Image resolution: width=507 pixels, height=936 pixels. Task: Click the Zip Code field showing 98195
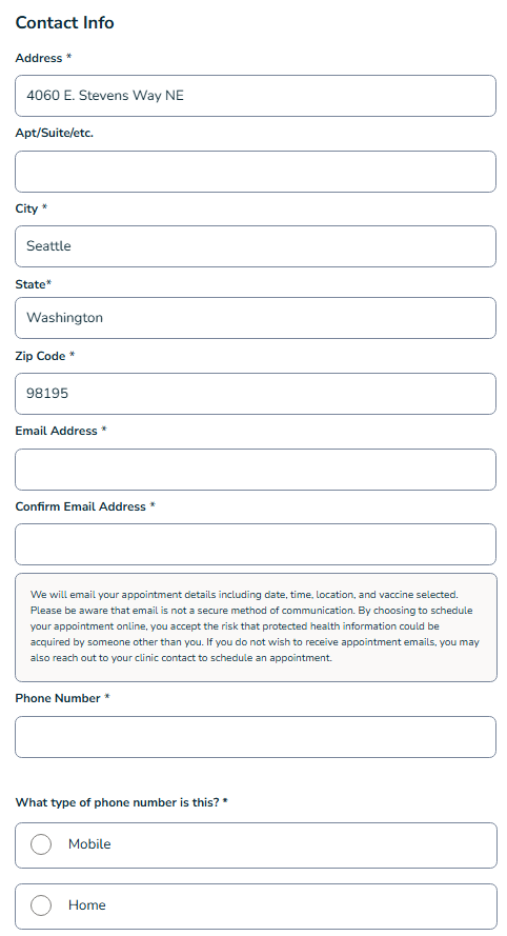[256, 393]
